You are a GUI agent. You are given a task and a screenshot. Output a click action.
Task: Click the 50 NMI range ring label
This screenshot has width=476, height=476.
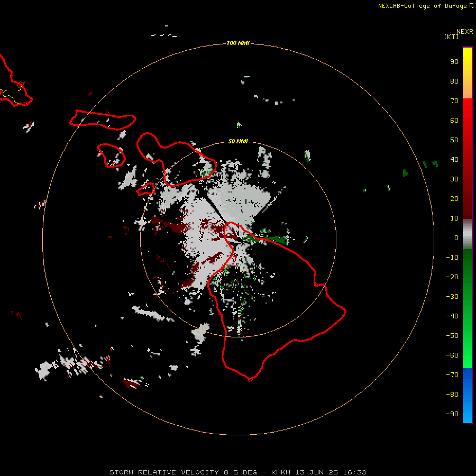[x=238, y=141]
